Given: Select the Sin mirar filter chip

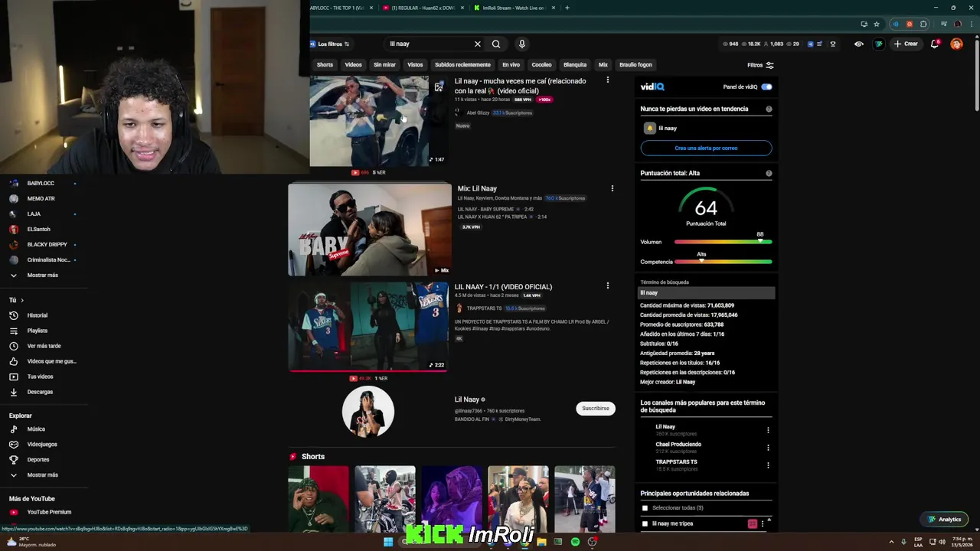Looking at the screenshot, I should (x=384, y=65).
